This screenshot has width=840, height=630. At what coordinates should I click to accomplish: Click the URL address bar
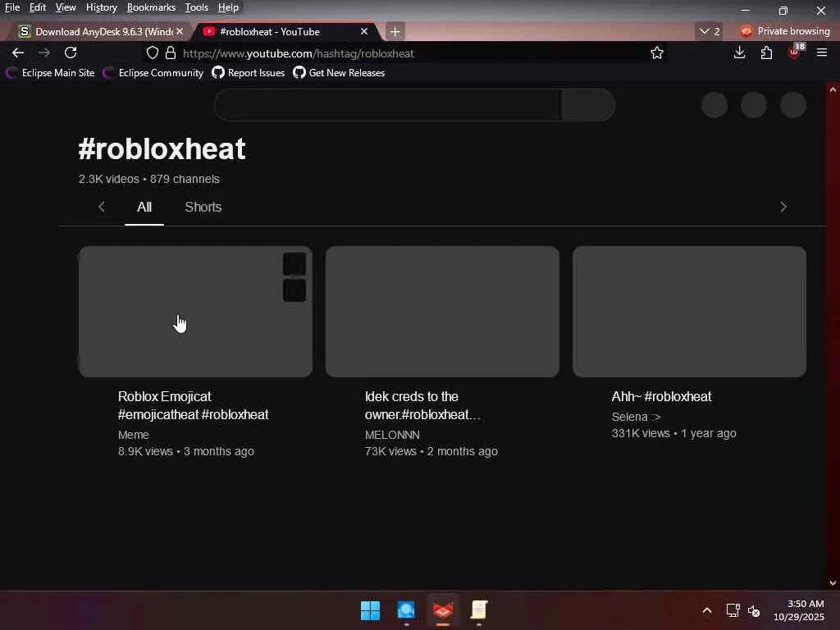pyautogui.click(x=407, y=53)
